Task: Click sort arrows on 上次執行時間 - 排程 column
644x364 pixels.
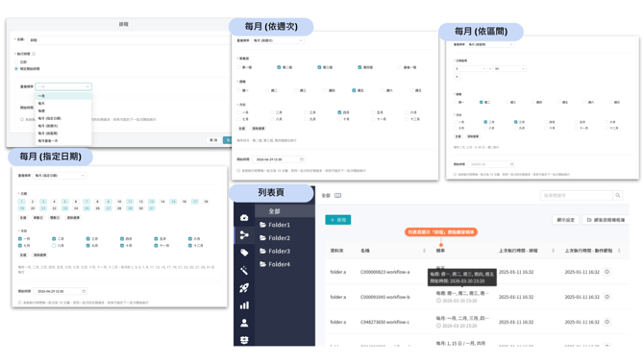Action: click(553, 251)
